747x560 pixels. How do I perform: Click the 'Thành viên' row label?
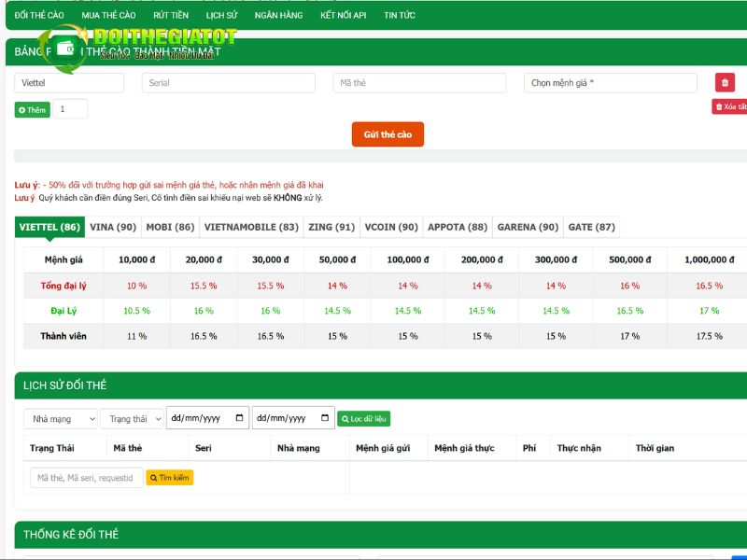tap(63, 336)
